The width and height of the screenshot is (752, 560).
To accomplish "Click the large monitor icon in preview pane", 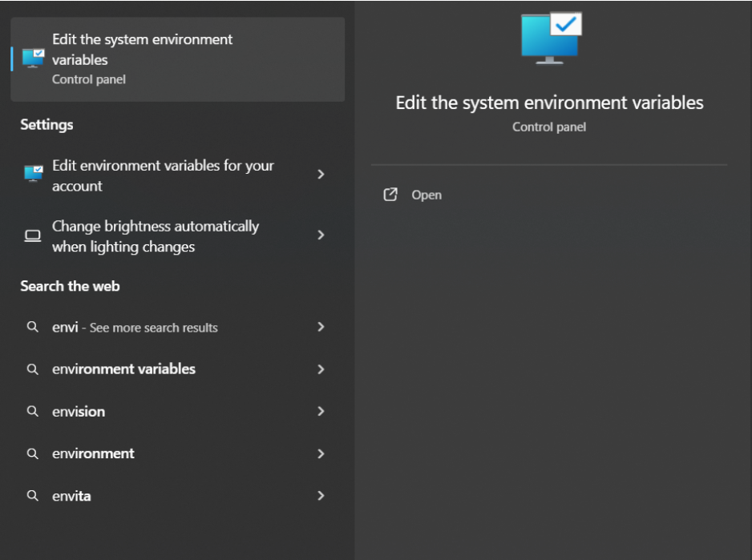I will point(550,37).
